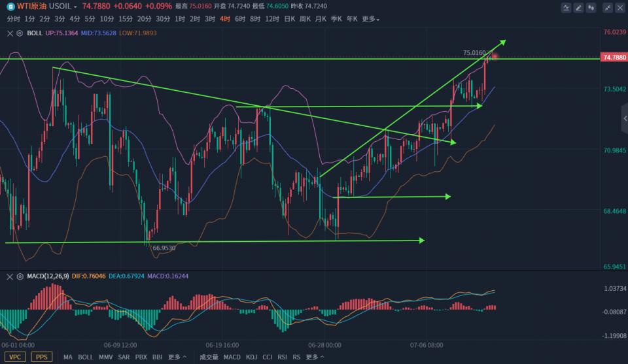Select the 20分 timeframe
The image size is (628, 364).
pyautogui.click(x=144, y=19)
